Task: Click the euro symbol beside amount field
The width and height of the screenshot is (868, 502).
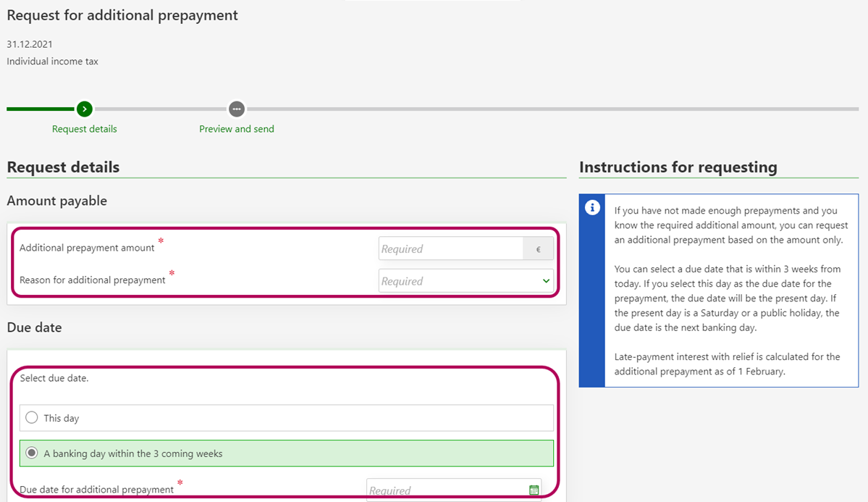Action: point(538,249)
